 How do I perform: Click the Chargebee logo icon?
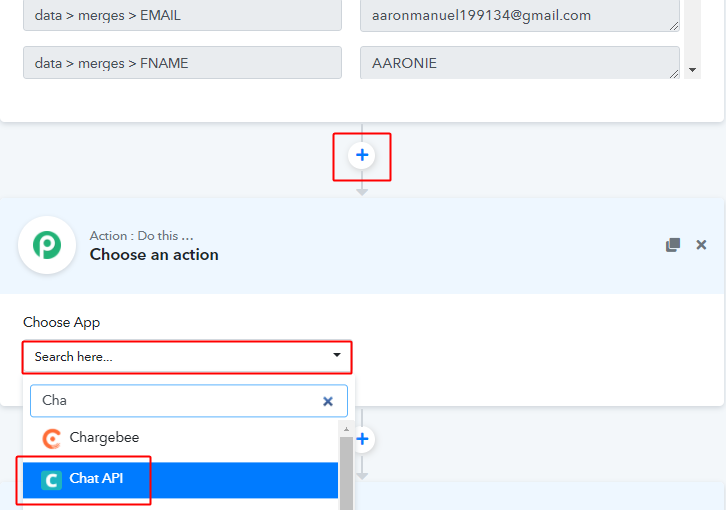51,439
